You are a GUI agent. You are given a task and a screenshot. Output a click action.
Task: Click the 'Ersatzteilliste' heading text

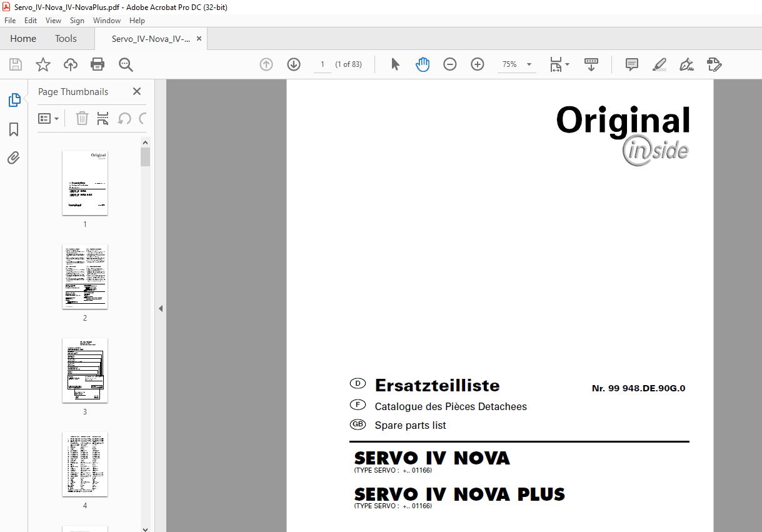click(437, 385)
